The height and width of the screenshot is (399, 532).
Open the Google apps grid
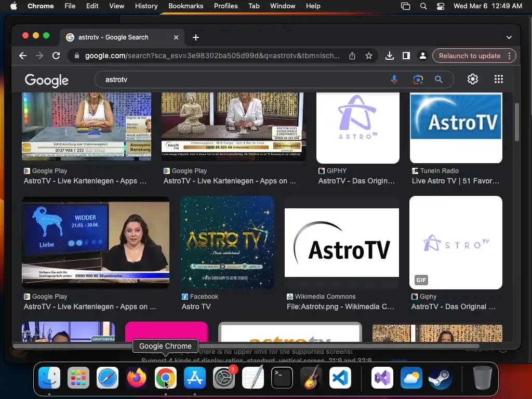[498, 79]
